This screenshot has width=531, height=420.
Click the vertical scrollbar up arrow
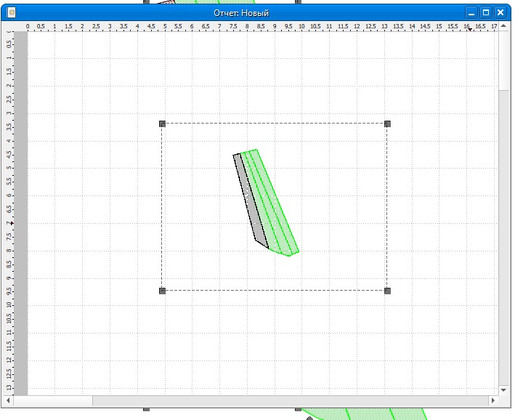tap(504, 27)
